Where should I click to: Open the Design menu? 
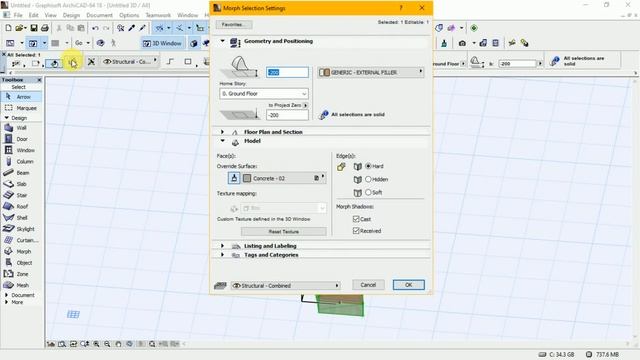71,15
